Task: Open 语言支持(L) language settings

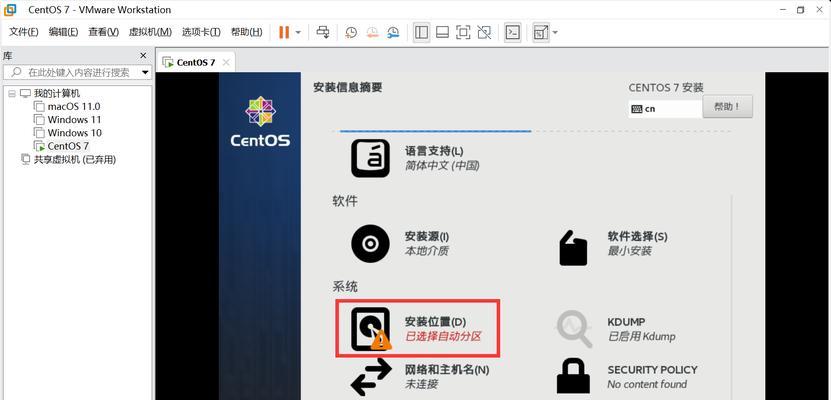Action: tap(414, 158)
